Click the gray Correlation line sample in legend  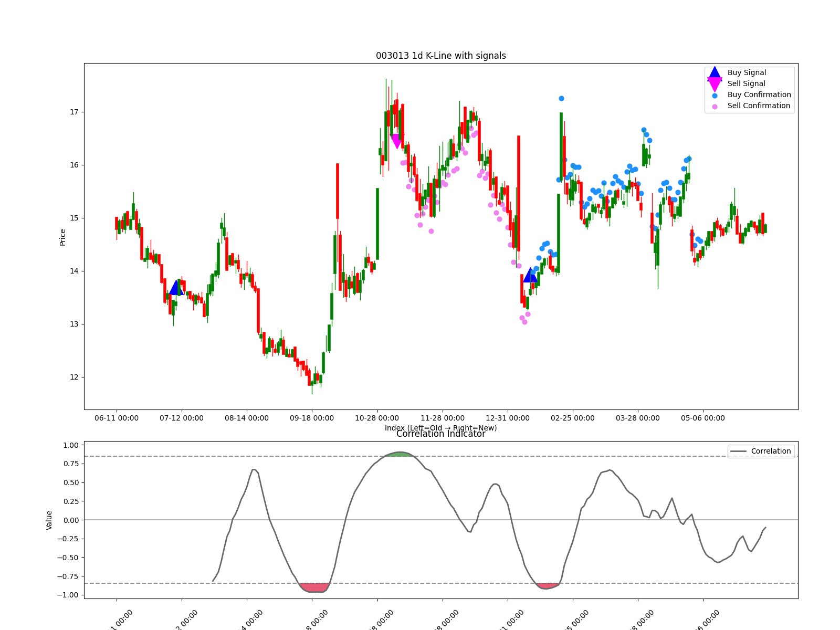[738, 451]
